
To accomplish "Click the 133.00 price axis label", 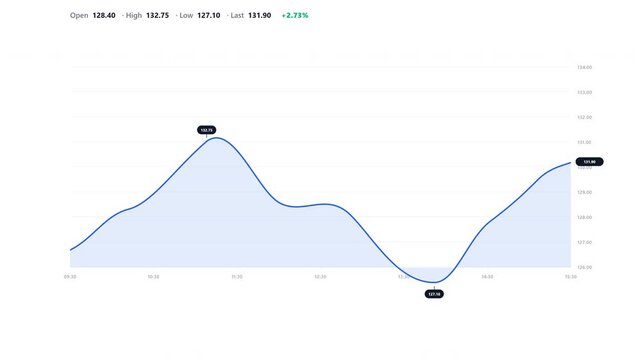I will coord(585,92).
